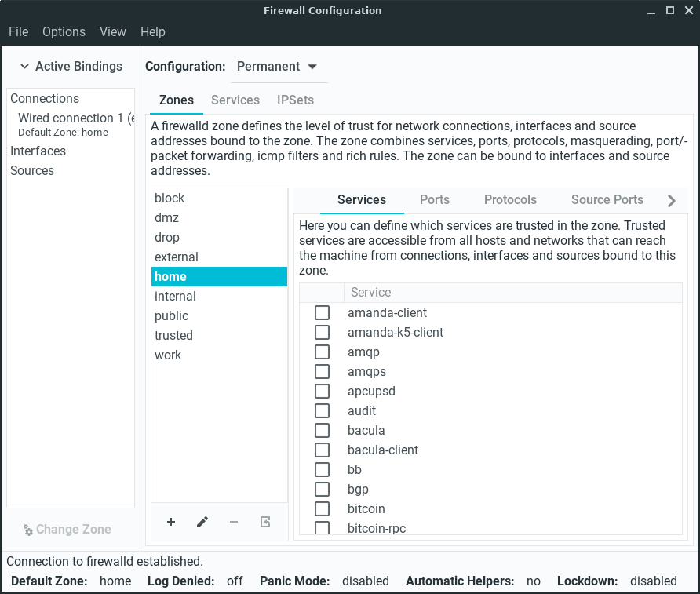
Task: Open the Options menu
Action: click(64, 32)
